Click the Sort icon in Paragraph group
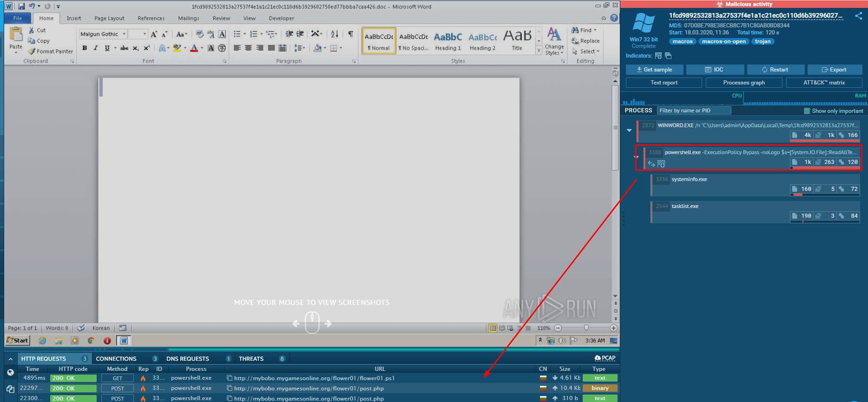Viewport: 868px width, 402px height. point(335,34)
